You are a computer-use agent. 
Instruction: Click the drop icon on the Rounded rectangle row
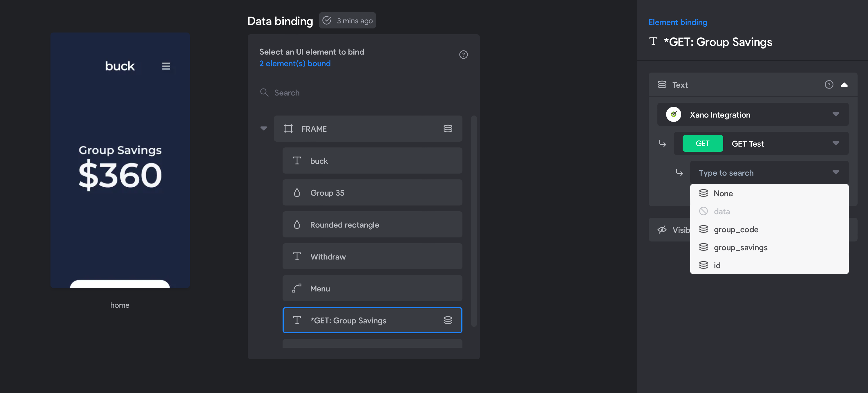point(297,224)
